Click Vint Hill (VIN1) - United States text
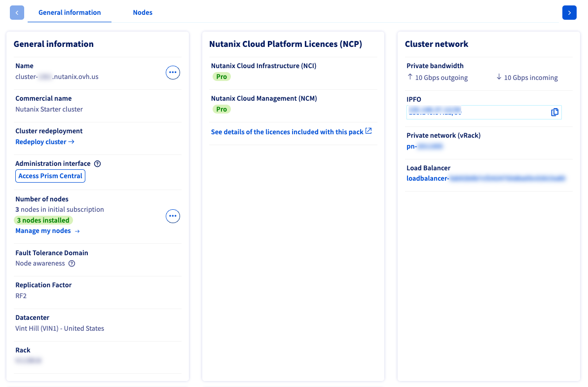Screen dimensions: 588x387 60,328
